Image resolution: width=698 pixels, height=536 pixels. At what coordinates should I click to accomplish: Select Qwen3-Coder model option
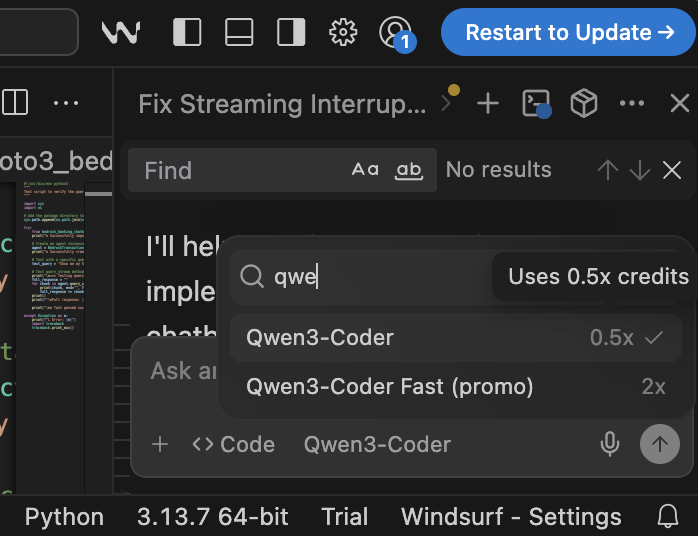tap(455, 337)
